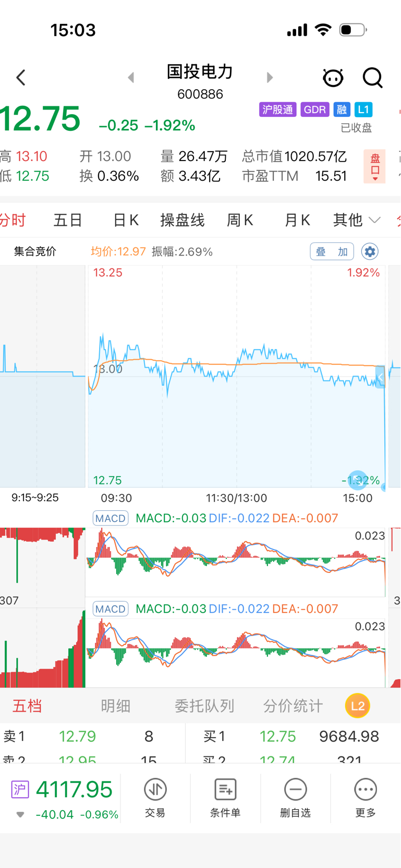Switch to next stock right triangle
Screen dimensions: 401x868
(270, 78)
